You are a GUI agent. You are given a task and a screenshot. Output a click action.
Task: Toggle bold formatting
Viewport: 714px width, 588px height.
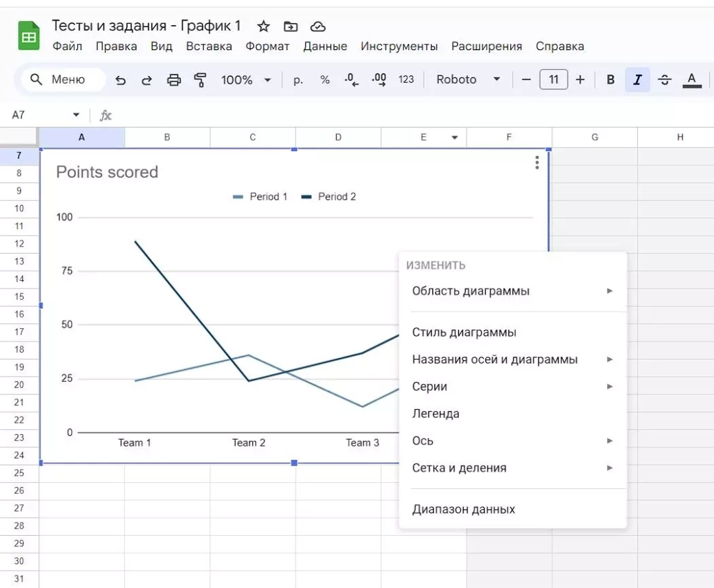(610, 80)
